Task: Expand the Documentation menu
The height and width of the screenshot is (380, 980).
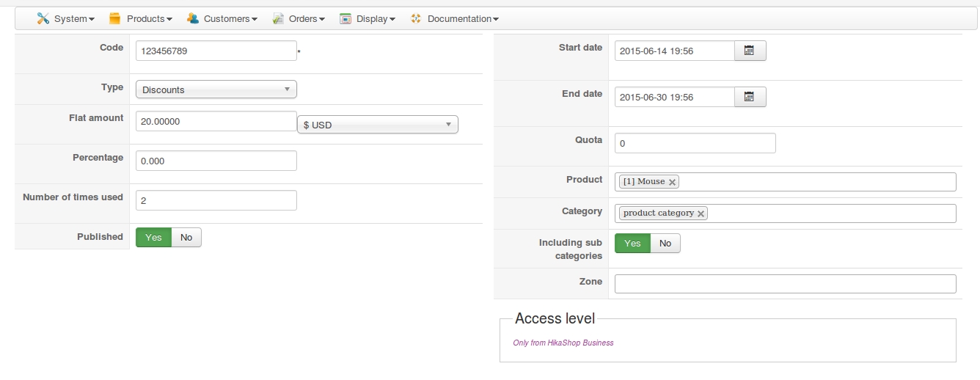Action: pos(463,18)
